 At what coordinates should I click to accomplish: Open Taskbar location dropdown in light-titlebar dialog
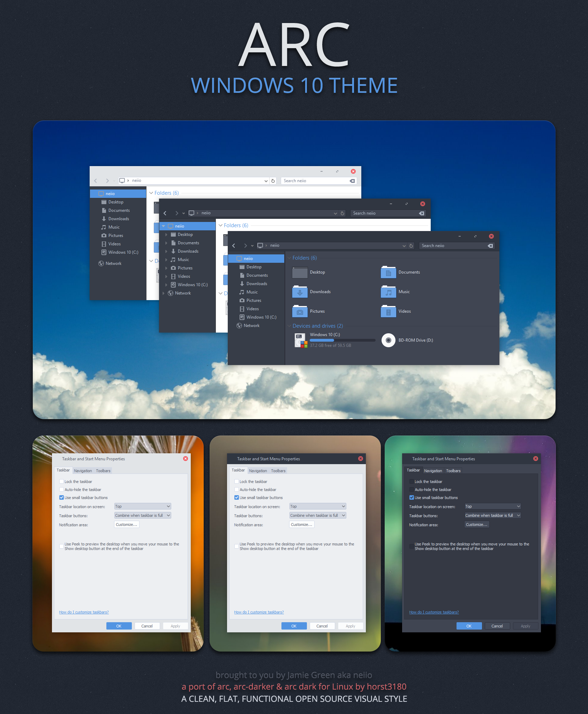click(x=143, y=506)
